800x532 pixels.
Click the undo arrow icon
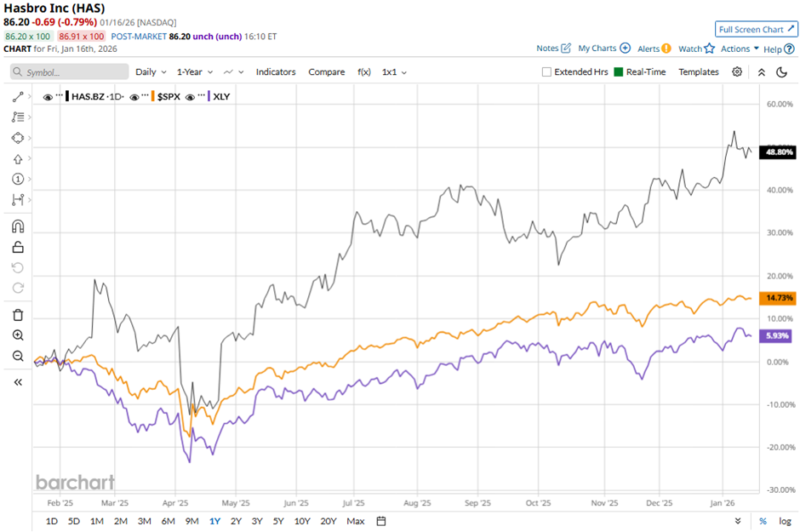click(18, 268)
